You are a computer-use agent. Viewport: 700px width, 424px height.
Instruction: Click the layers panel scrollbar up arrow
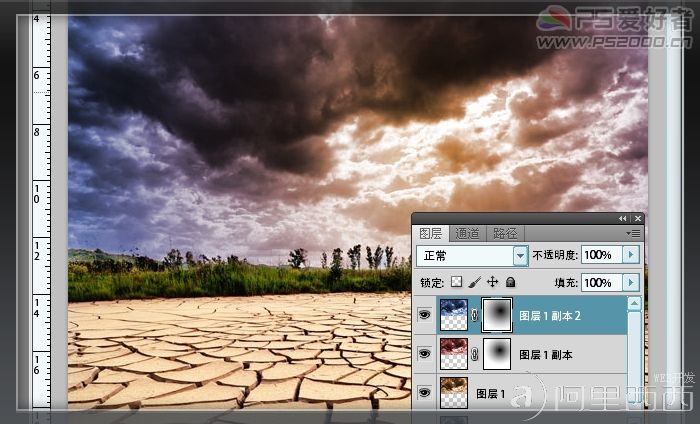tap(634, 304)
